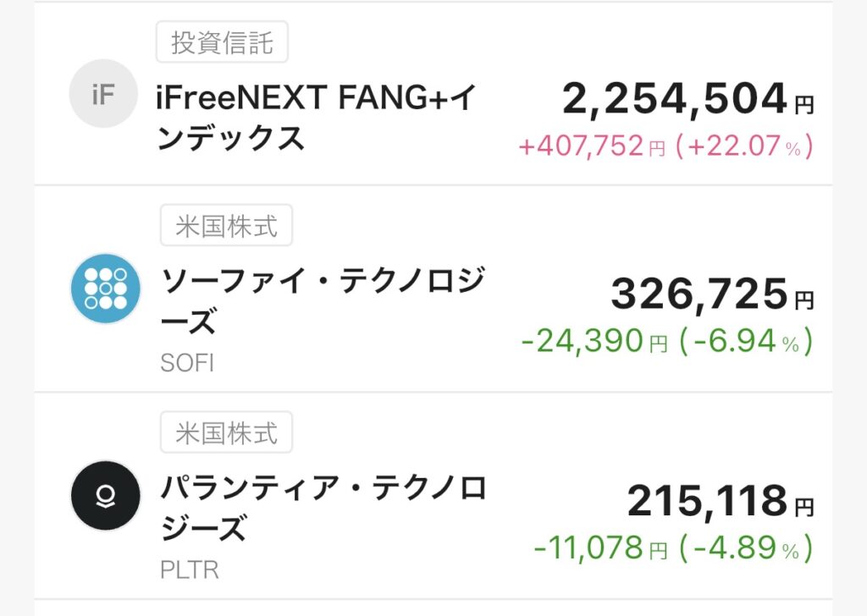Tap the +407,752円 profit figure
This screenshot has width=867, height=616.
592,146
